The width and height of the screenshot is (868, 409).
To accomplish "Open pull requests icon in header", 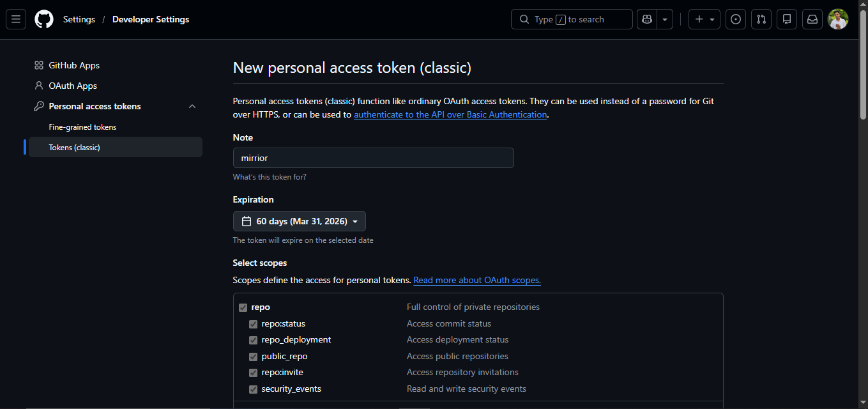I will [x=761, y=19].
